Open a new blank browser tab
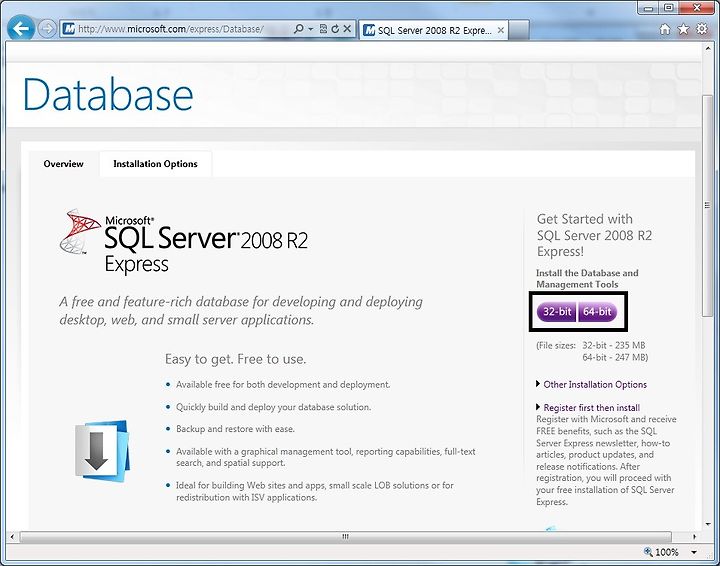The width and height of the screenshot is (720, 566). tap(519, 30)
